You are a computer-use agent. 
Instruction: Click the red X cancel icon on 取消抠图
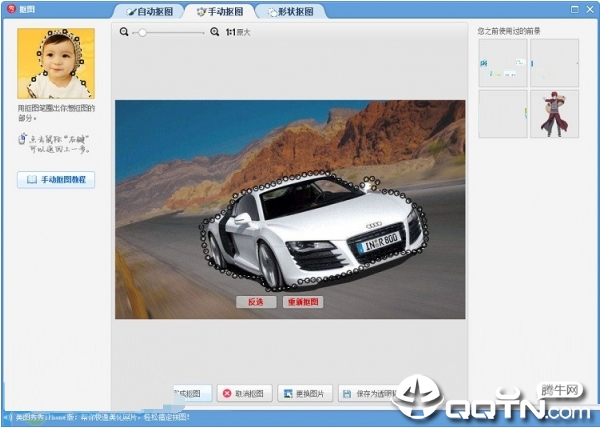(227, 394)
